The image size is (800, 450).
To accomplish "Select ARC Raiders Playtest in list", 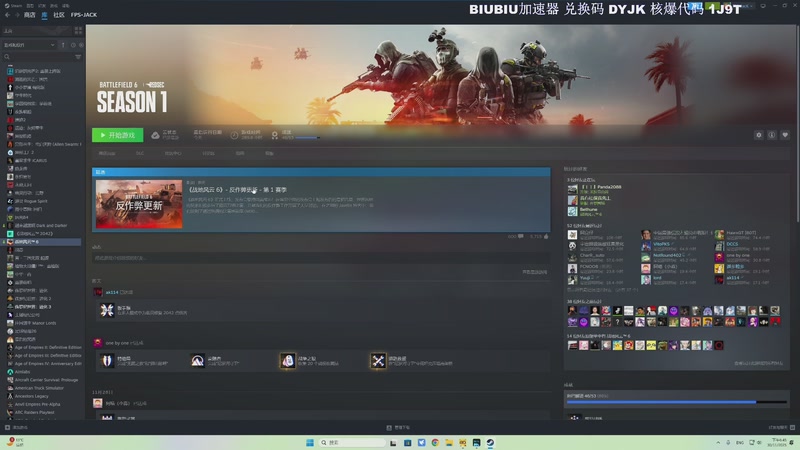I will coord(31,413).
